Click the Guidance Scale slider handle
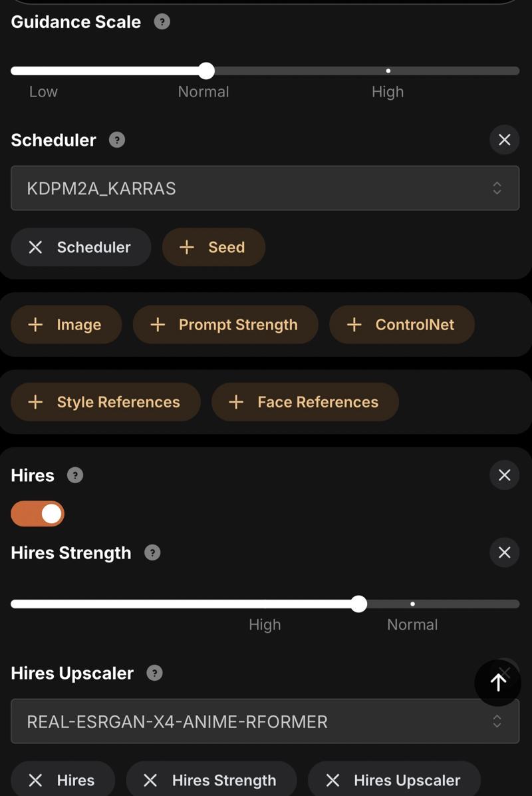The image size is (532, 796). 207,71
